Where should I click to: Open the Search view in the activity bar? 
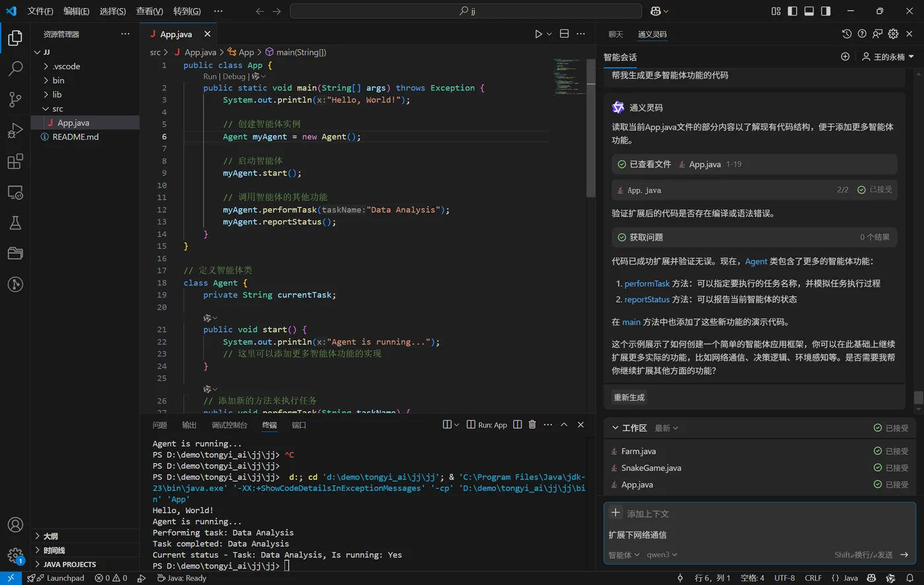pos(15,69)
